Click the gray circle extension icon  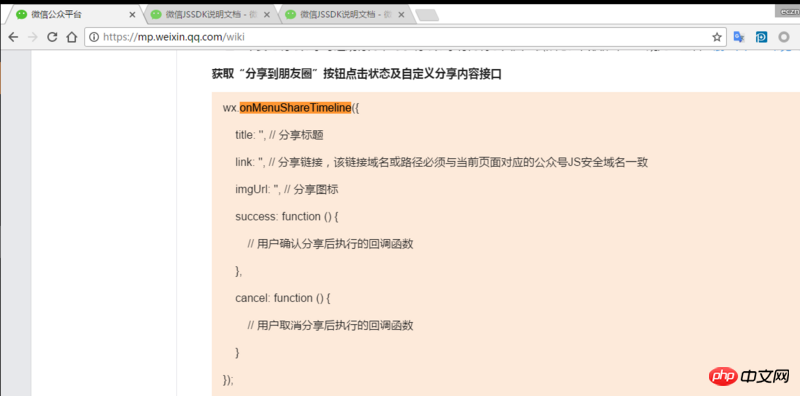tap(784, 37)
